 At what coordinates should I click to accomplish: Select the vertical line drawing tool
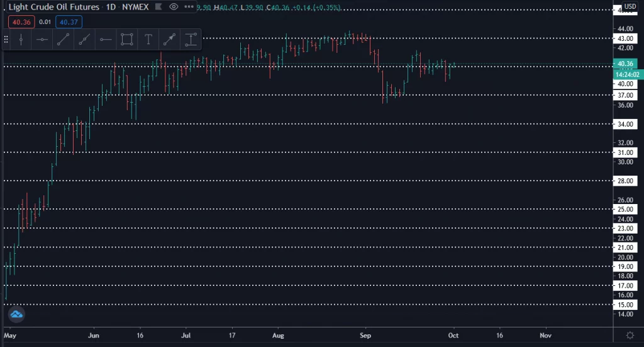pyautogui.click(x=21, y=40)
